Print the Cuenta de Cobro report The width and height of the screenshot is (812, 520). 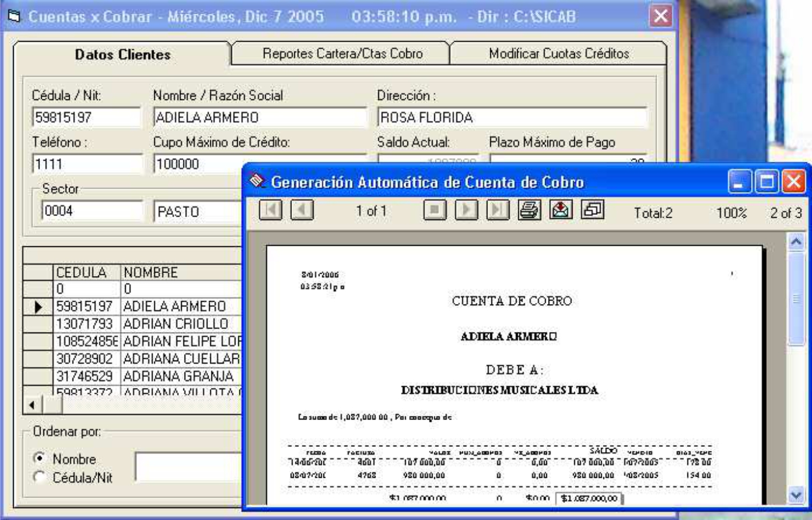(x=530, y=211)
